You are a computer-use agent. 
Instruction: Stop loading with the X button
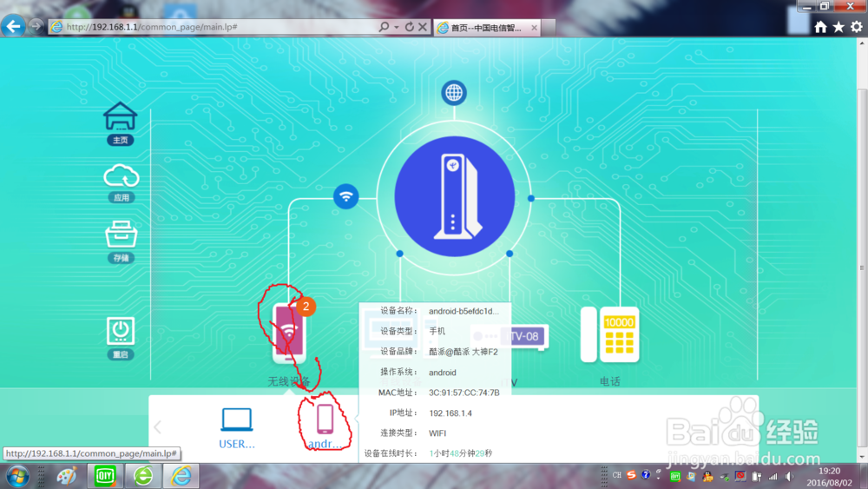(x=423, y=27)
